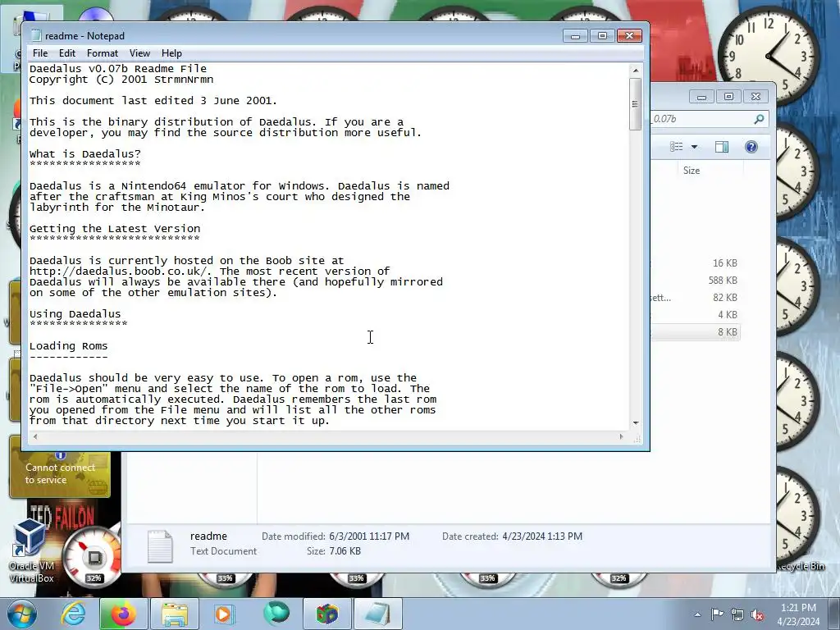The image size is (840, 630).
Task: Select the 588 KB file row
Action: pyautogui.click(x=696, y=281)
